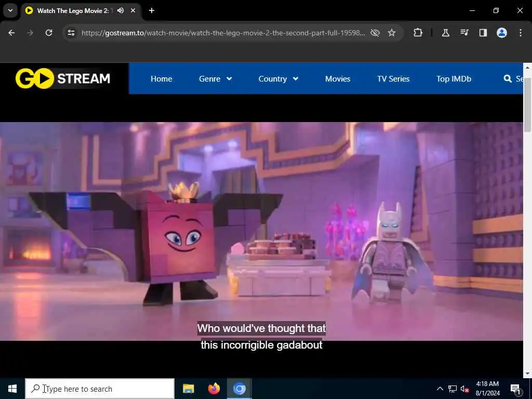Bookmark this page with the star icon
The width and height of the screenshot is (532, 399).
[x=392, y=33]
